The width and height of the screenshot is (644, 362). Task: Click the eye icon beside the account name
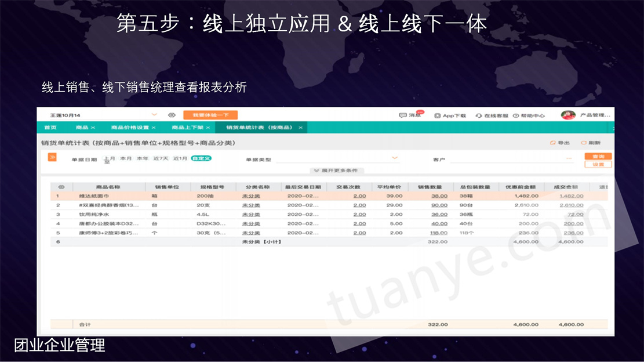coord(172,115)
